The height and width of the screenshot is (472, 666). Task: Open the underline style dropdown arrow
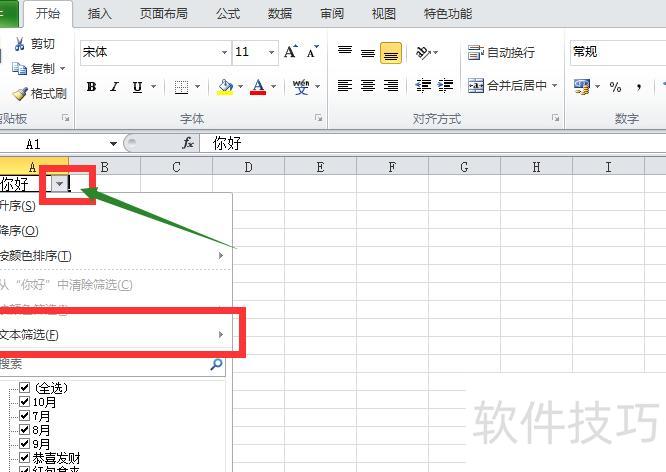(x=153, y=87)
